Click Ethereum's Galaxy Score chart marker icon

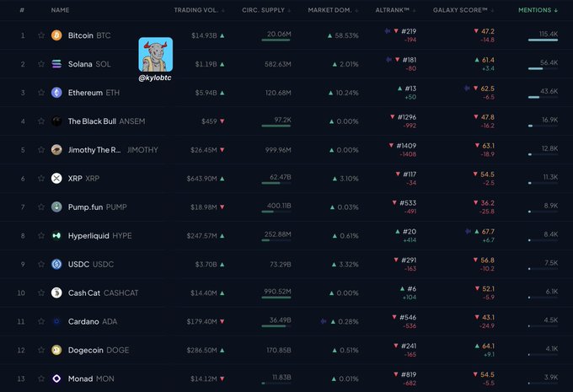pyautogui.click(x=467, y=89)
